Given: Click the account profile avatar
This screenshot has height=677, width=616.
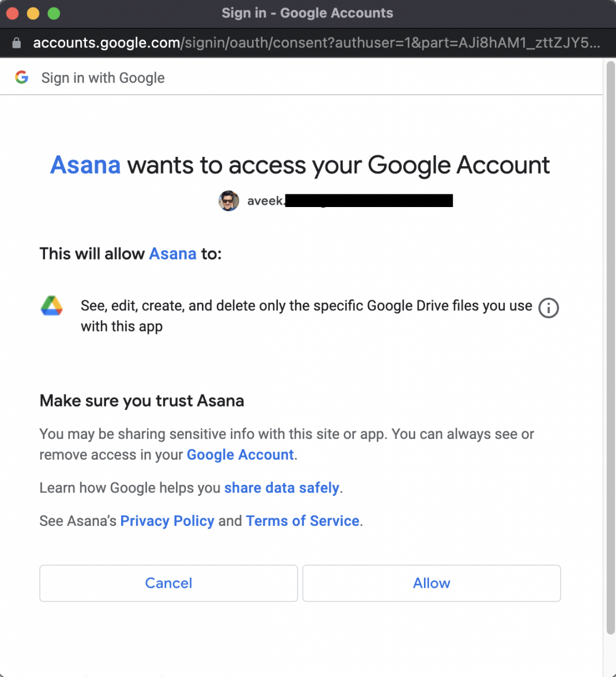Looking at the screenshot, I should 228,201.
